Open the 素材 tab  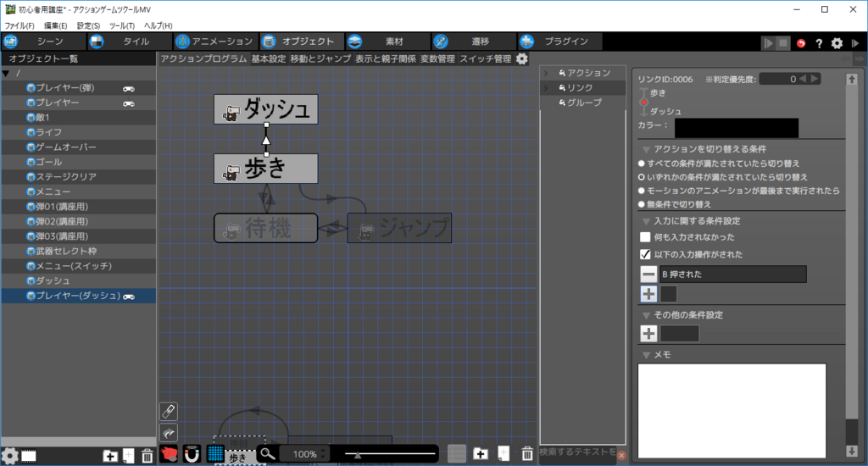[x=387, y=42]
